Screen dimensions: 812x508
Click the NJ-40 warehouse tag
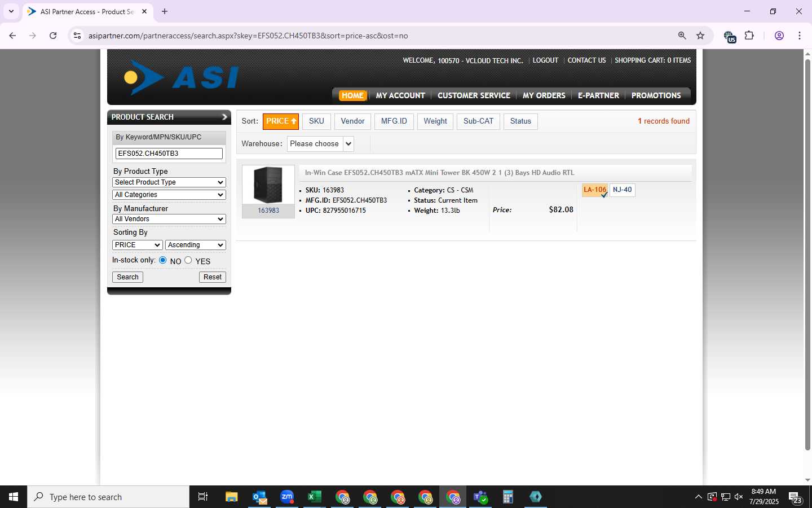click(x=623, y=190)
